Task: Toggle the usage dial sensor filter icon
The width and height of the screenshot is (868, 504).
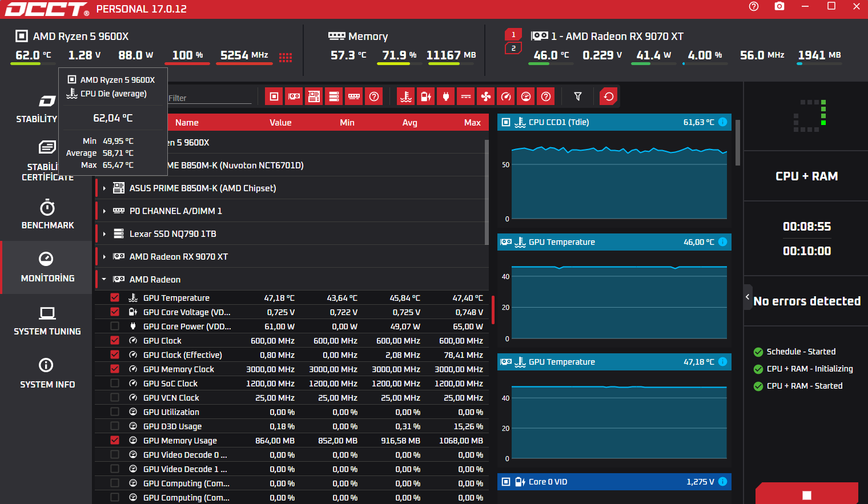Action: click(526, 96)
